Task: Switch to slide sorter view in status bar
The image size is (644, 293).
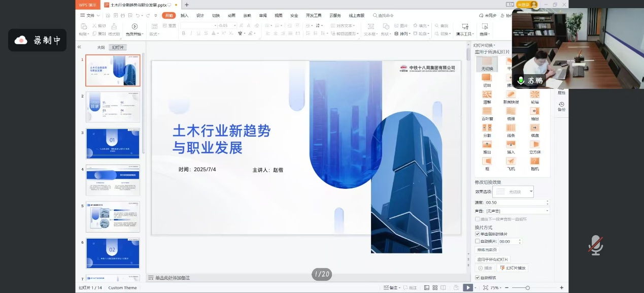Action: (x=435, y=288)
